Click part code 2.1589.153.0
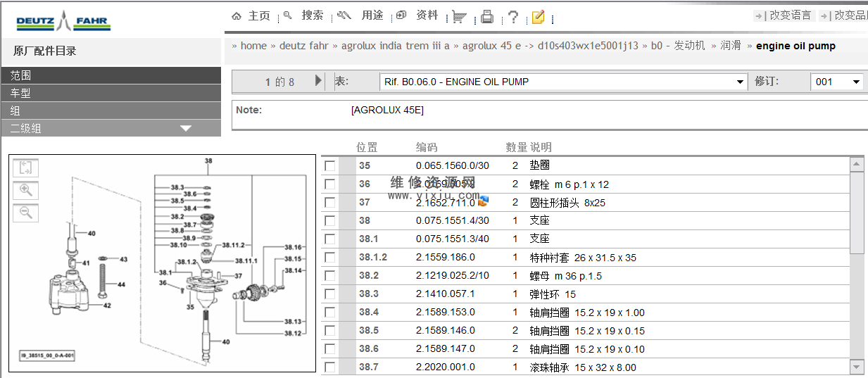Viewport: 868px width, 378px height. click(446, 312)
